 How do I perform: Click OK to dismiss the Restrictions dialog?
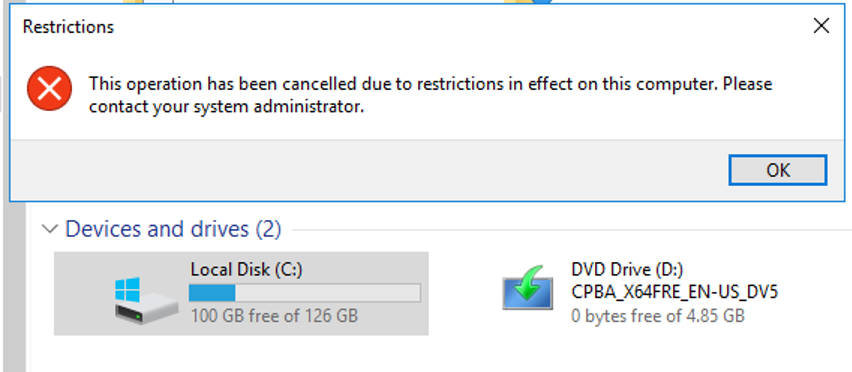tap(778, 170)
